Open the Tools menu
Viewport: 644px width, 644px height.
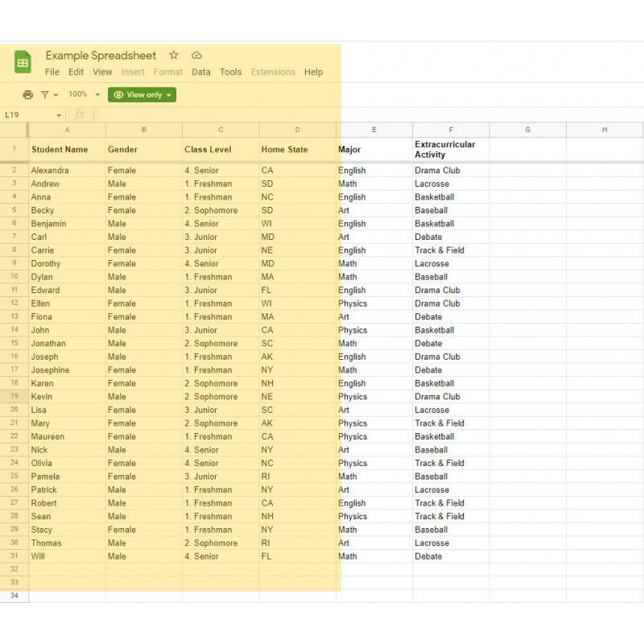tap(230, 72)
